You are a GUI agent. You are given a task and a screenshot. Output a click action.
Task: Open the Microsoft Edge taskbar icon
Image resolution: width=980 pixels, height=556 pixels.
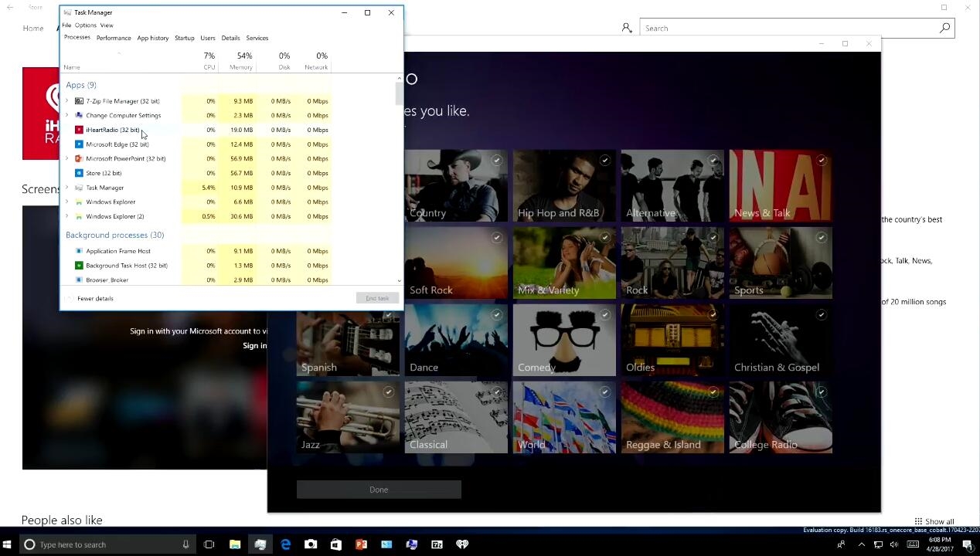[x=285, y=544]
